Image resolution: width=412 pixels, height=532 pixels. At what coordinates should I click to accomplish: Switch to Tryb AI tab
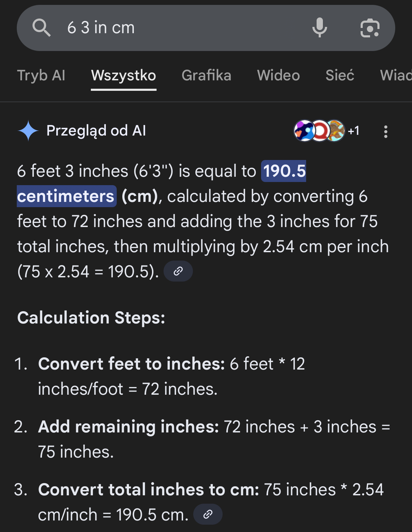click(41, 75)
